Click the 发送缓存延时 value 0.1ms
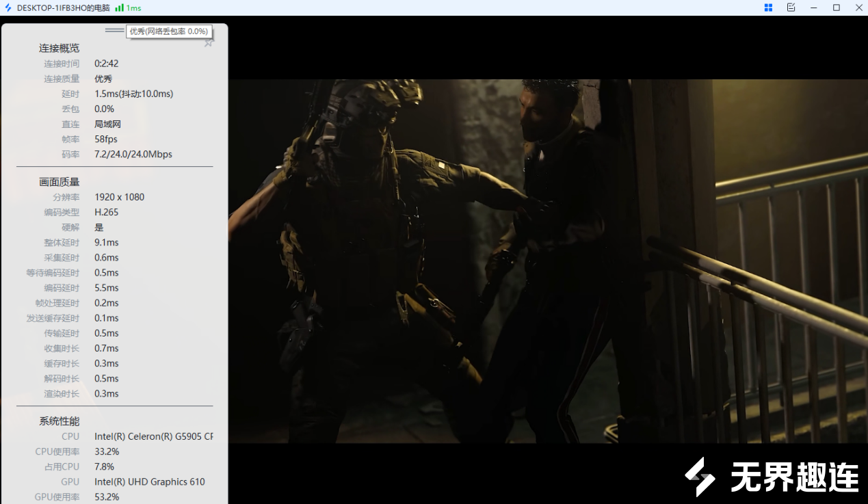 pos(107,317)
